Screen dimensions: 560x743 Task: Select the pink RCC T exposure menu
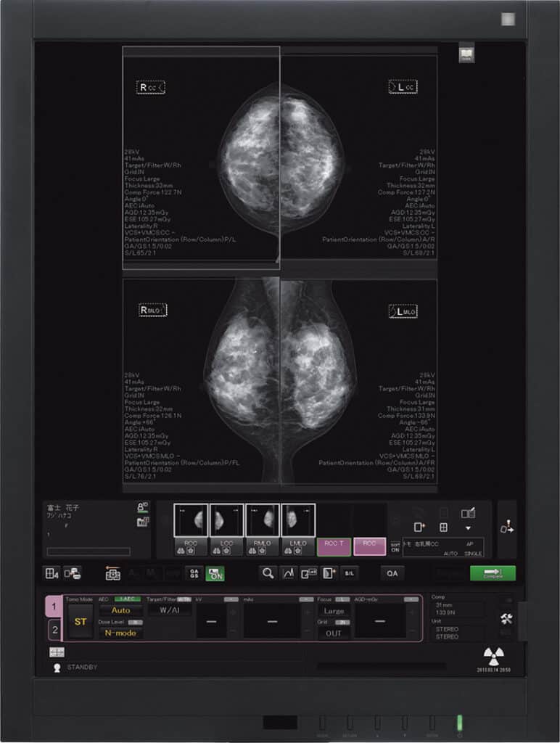tap(334, 547)
